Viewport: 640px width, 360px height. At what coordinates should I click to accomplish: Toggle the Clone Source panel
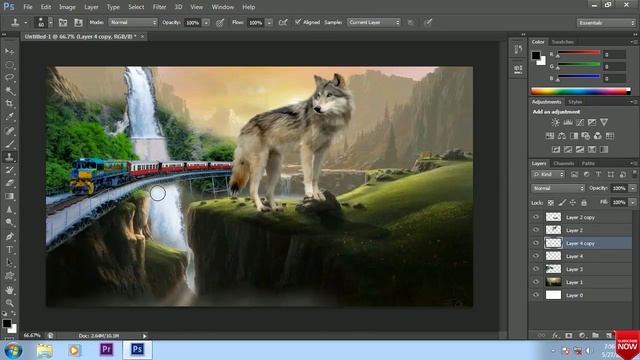pos(78,23)
